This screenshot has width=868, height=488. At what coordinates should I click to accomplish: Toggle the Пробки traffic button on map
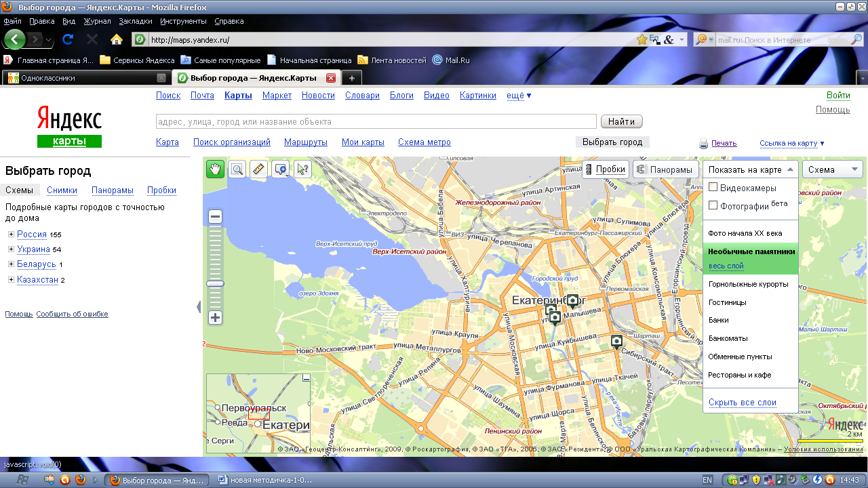pos(606,169)
